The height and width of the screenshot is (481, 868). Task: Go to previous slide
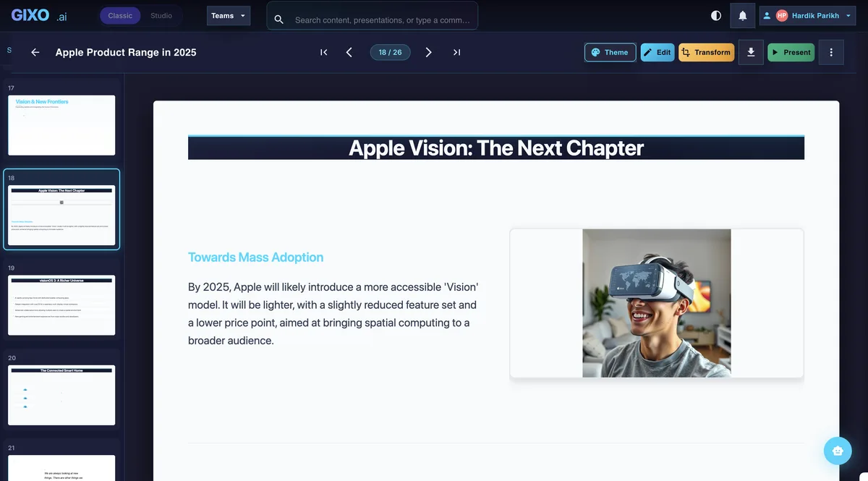point(349,52)
